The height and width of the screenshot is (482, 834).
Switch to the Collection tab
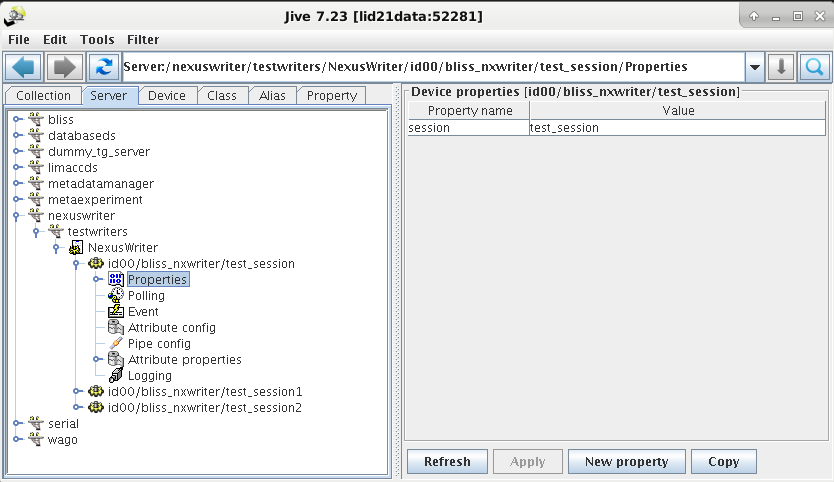(x=43, y=96)
